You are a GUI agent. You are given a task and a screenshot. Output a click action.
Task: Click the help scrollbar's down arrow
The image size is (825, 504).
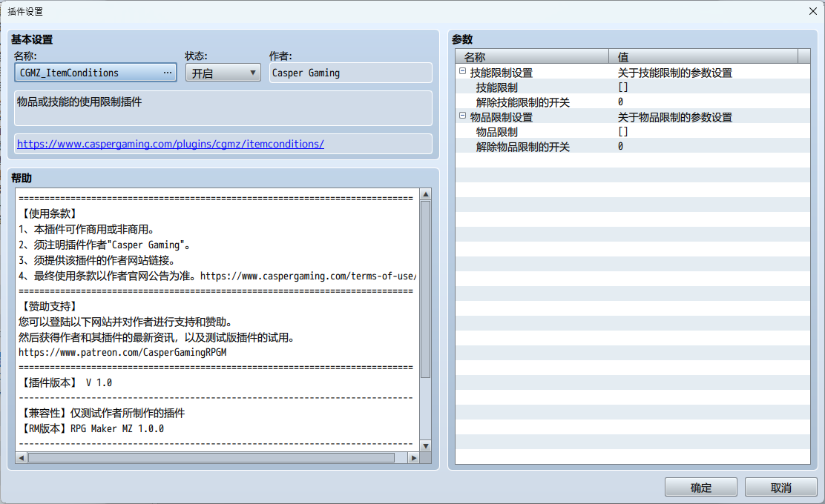(x=426, y=445)
